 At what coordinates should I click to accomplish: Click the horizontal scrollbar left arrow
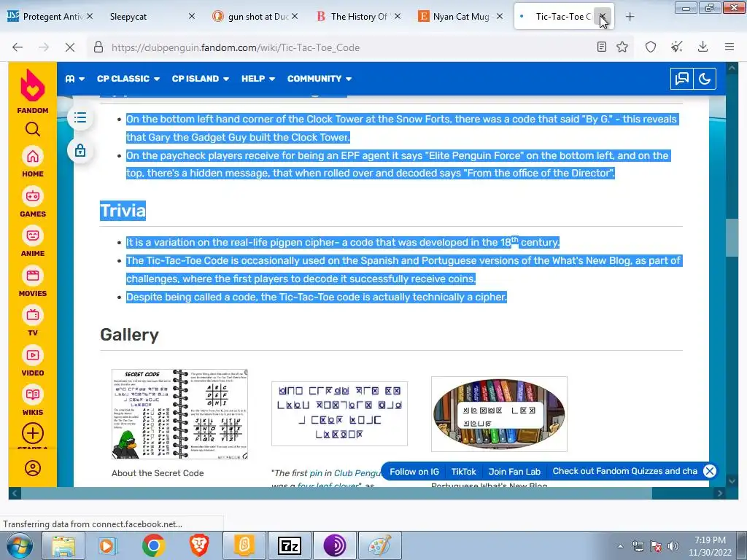point(14,494)
